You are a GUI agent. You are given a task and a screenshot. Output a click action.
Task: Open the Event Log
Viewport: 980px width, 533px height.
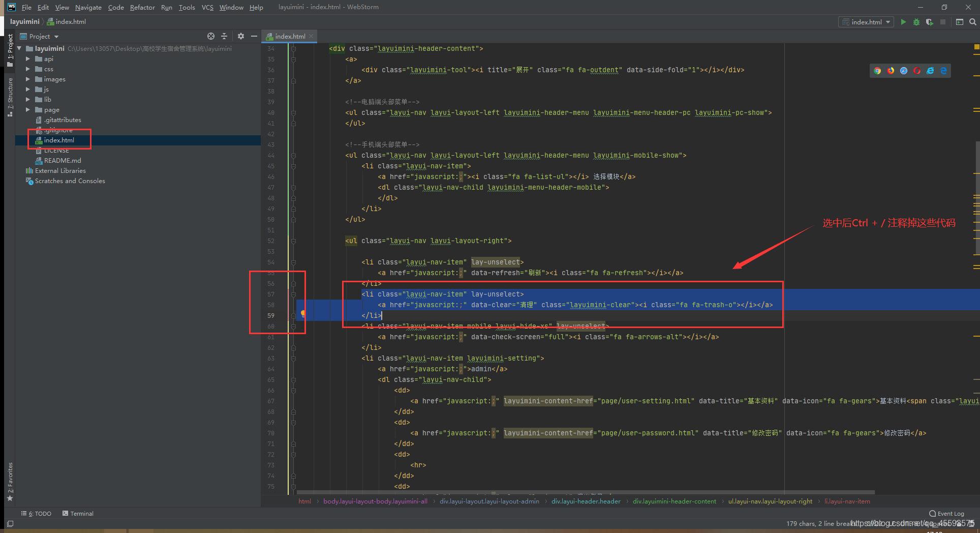point(946,514)
